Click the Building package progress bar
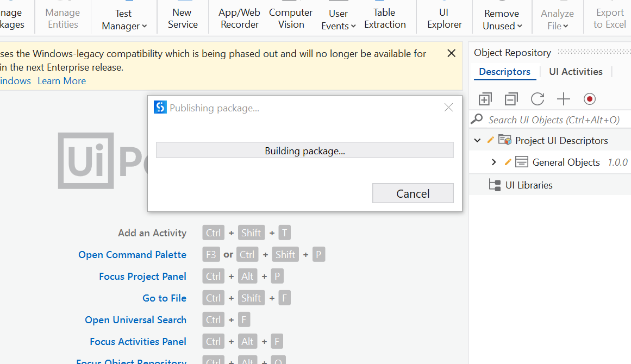This screenshot has width=631, height=364. click(304, 150)
